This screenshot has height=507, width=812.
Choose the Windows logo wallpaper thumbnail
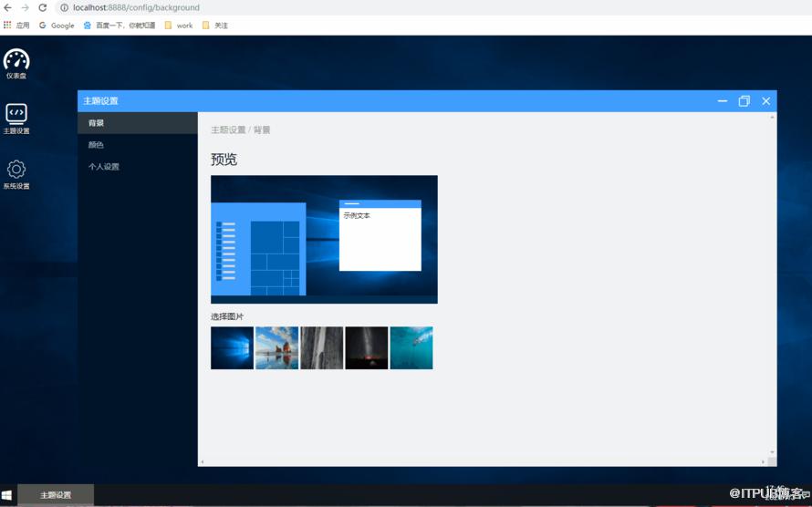point(232,347)
